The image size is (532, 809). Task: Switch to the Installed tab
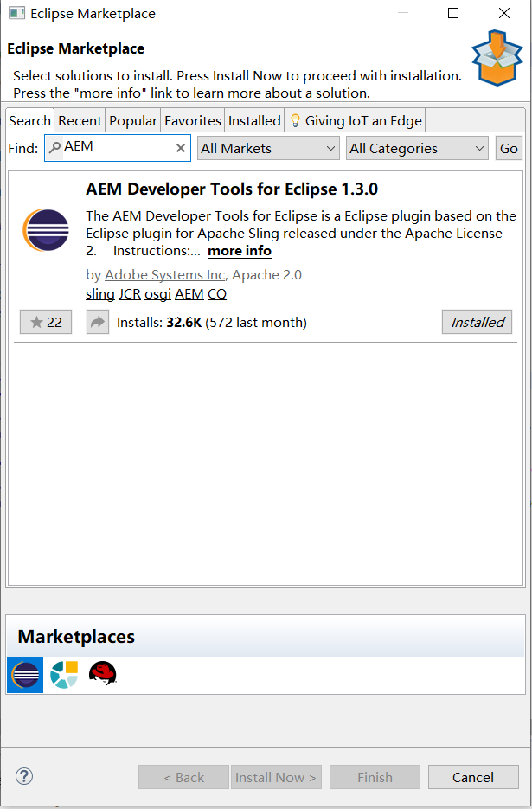(254, 121)
